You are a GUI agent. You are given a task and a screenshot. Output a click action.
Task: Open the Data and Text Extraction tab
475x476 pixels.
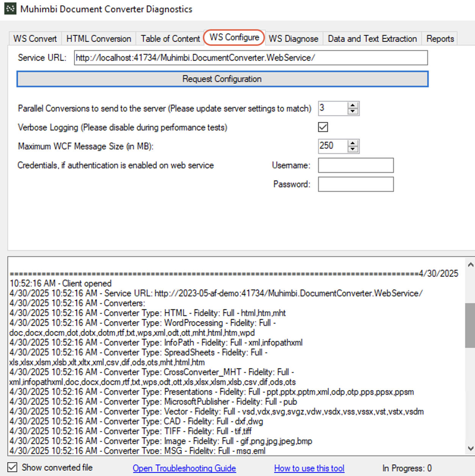click(x=372, y=38)
